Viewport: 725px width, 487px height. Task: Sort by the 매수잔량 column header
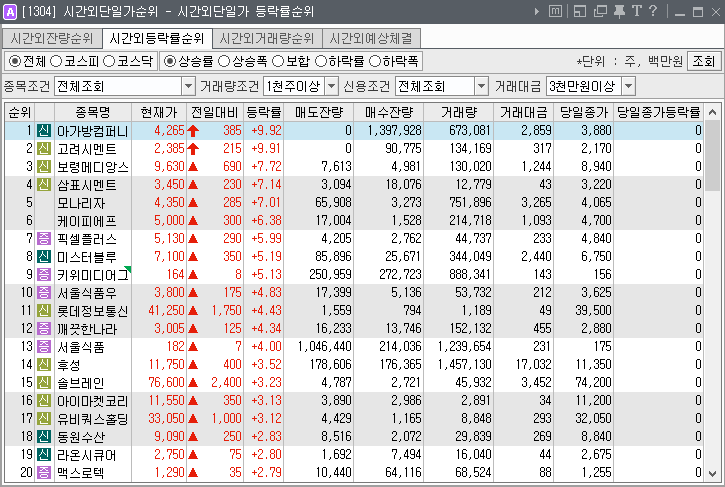pos(389,112)
